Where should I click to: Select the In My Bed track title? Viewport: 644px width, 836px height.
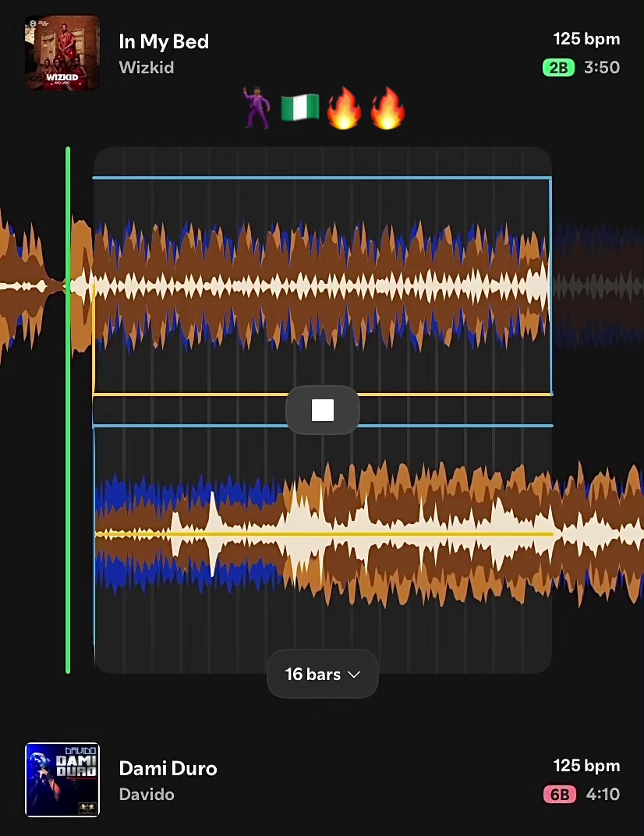coord(164,41)
